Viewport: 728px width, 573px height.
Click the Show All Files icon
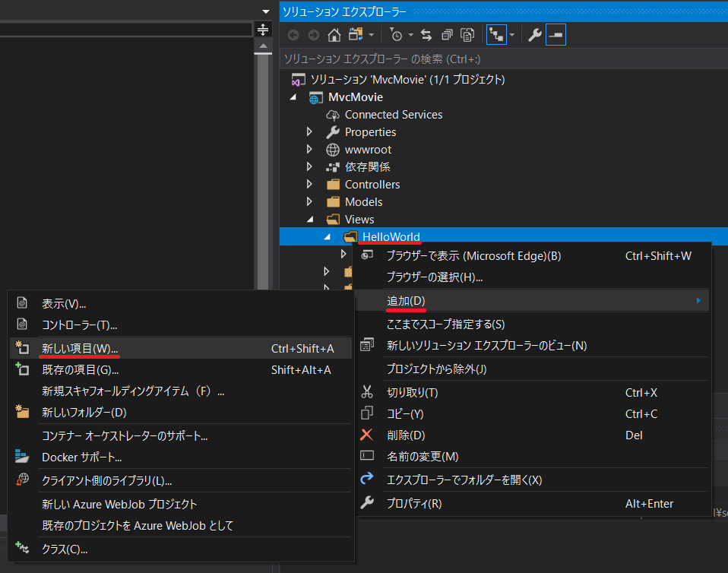tap(467, 35)
